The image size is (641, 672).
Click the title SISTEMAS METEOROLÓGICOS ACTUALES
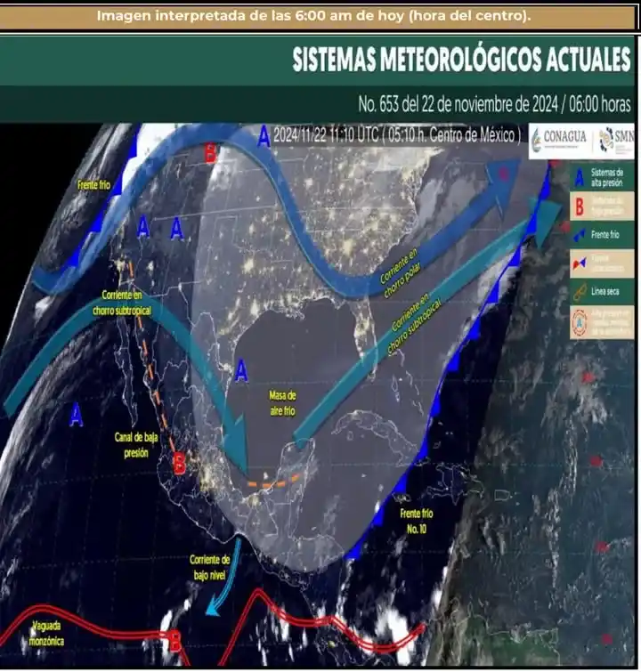461,59
